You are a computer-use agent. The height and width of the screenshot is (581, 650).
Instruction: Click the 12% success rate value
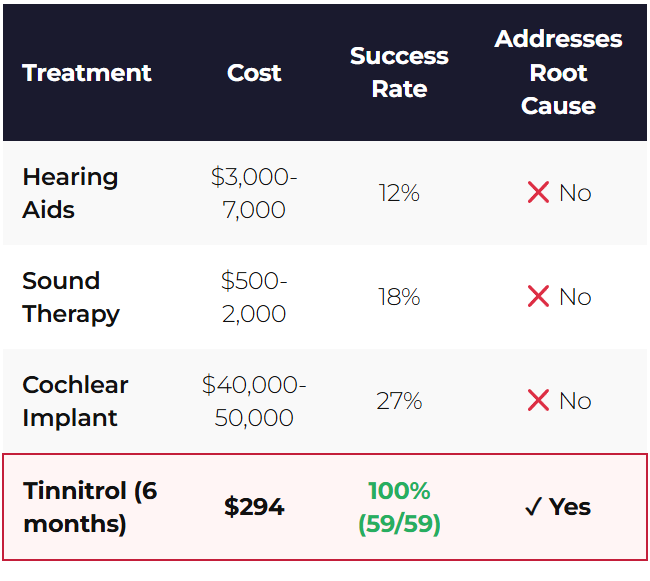pyautogui.click(x=399, y=193)
